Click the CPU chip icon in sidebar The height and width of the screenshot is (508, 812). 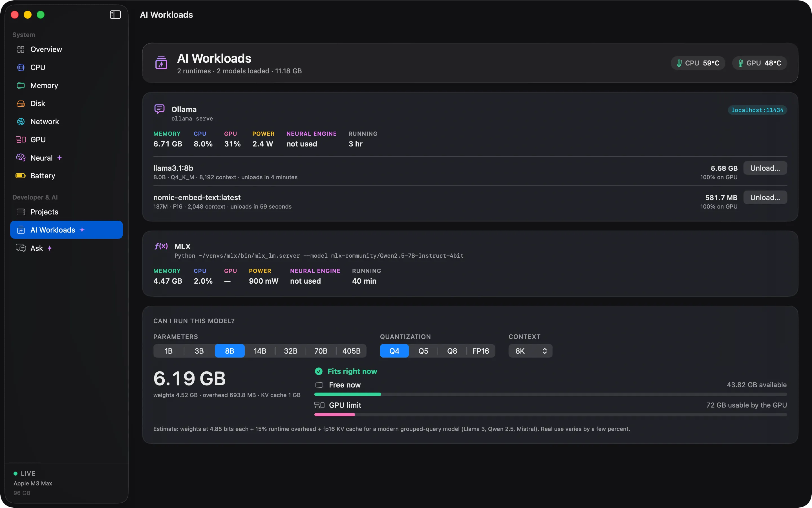21,67
